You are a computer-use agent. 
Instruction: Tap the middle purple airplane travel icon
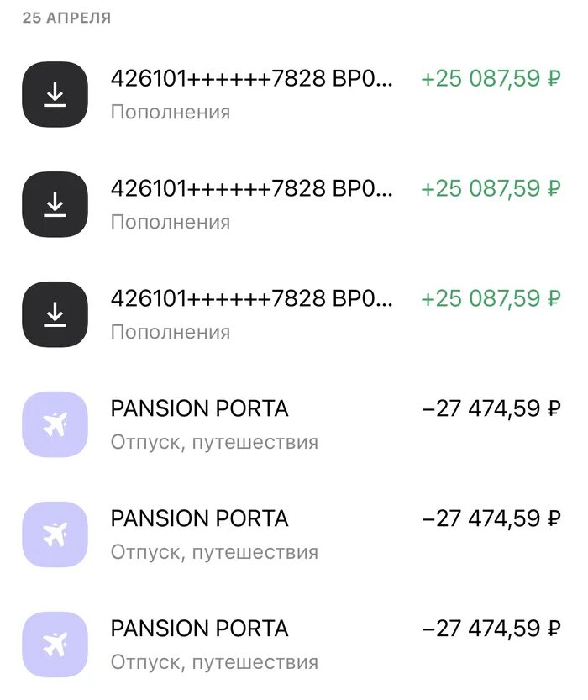[x=55, y=534]
